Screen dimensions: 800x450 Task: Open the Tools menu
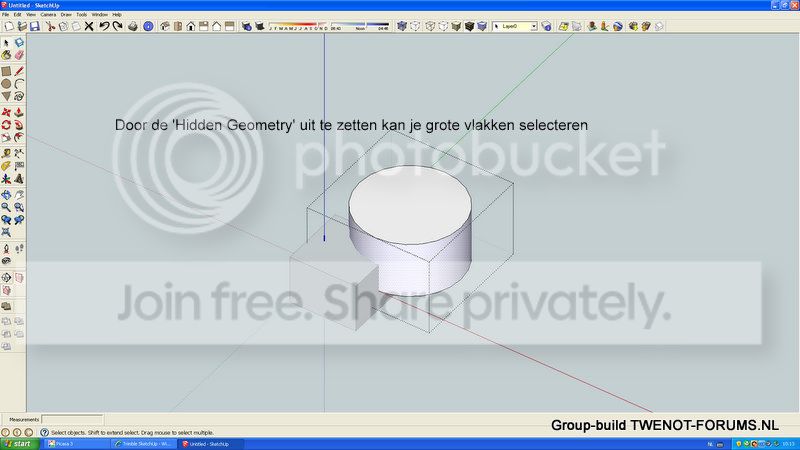[x=82, y=15]
